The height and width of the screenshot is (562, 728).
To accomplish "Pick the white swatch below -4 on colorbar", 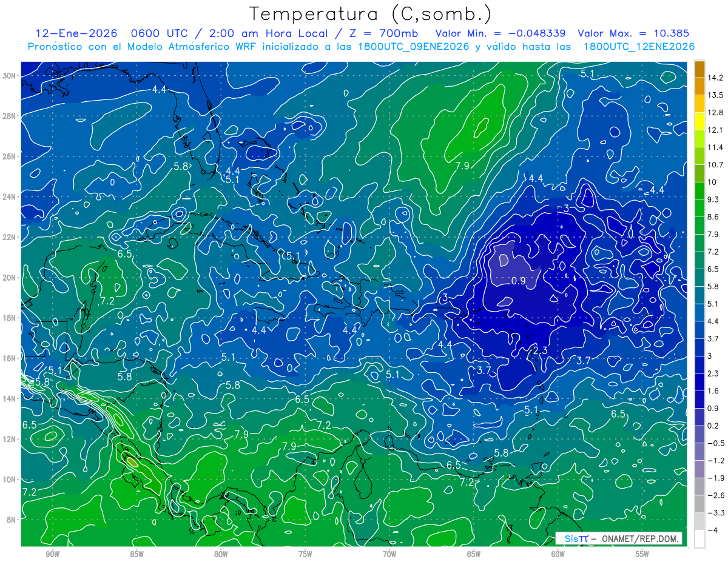I will (699, 539).
